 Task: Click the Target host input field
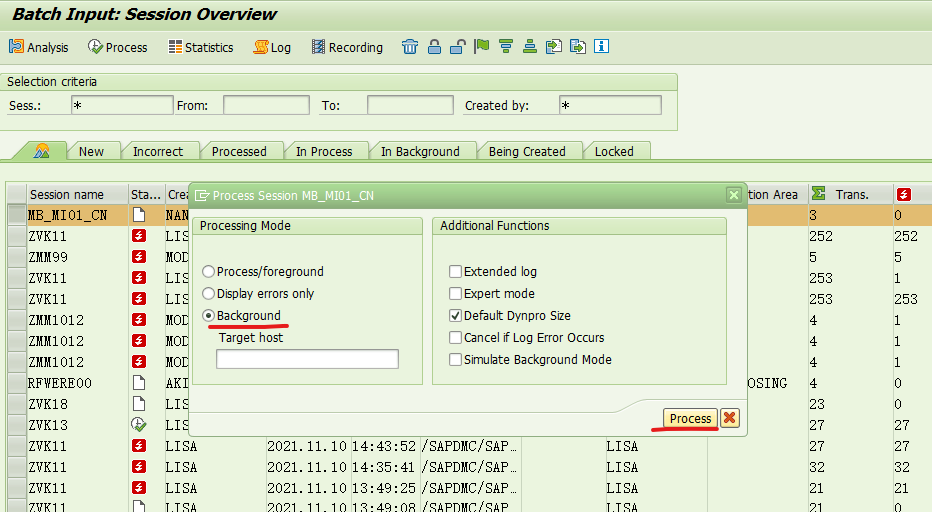coord(307,359)
